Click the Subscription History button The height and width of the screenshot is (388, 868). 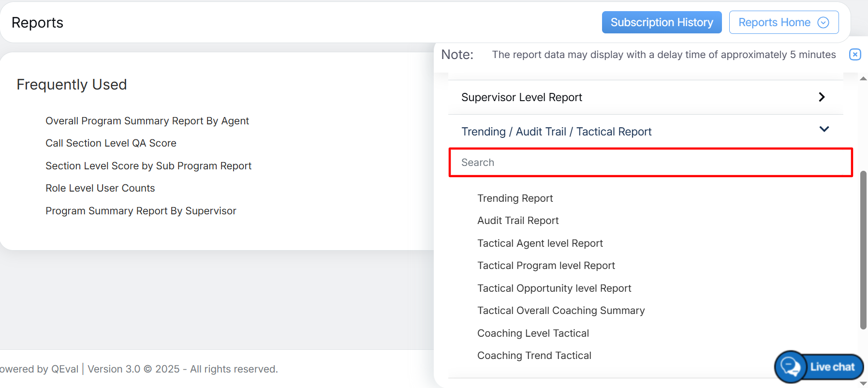[x=662, y=23]
